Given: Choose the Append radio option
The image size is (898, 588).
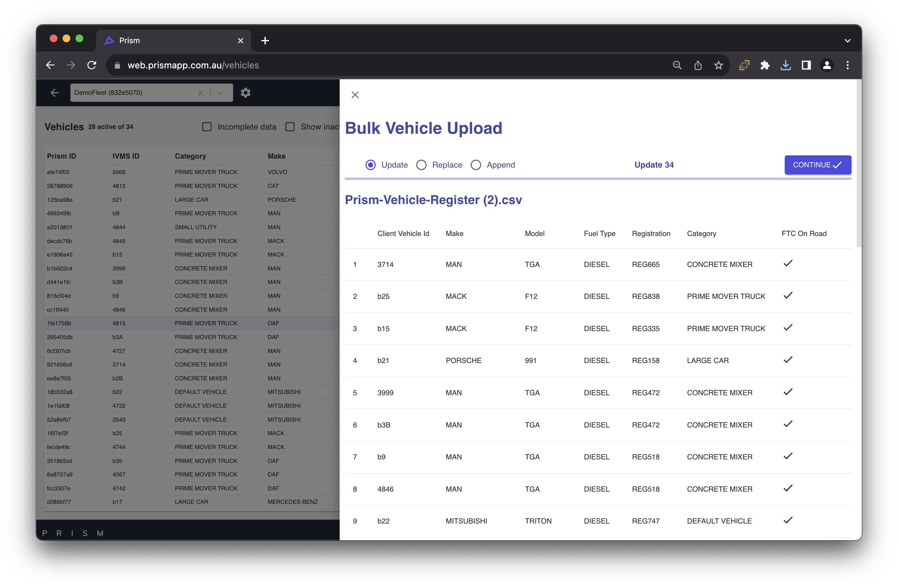Looking at the screenshot, I should [x=476, y=165].
